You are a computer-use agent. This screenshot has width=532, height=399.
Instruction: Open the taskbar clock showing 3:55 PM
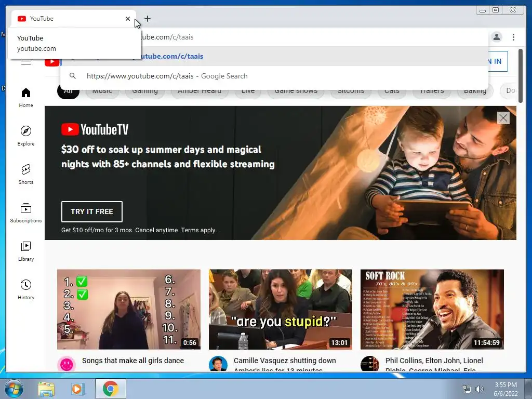click(x=506, y=389)
